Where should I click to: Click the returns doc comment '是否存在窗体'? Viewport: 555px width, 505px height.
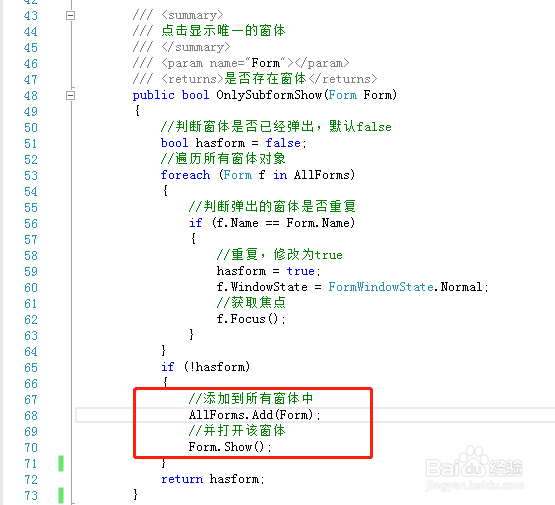265,79
